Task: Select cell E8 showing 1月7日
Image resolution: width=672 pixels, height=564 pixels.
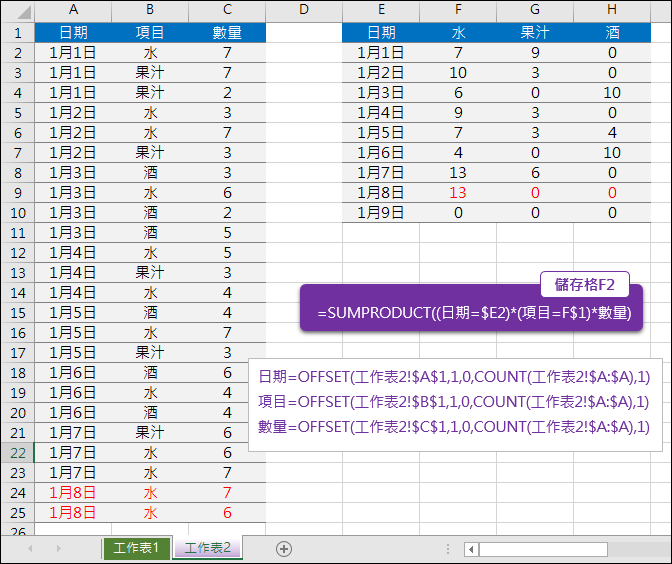Action: click(381, 173)
